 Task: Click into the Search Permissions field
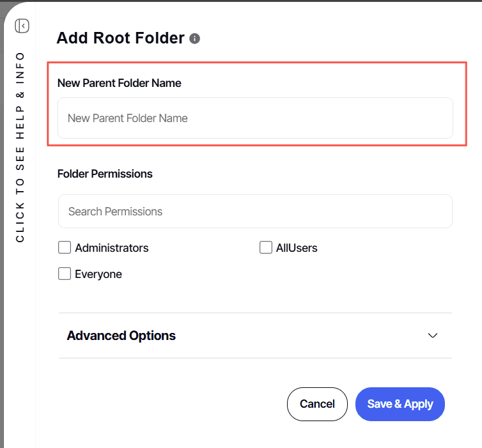click(255, 212)
